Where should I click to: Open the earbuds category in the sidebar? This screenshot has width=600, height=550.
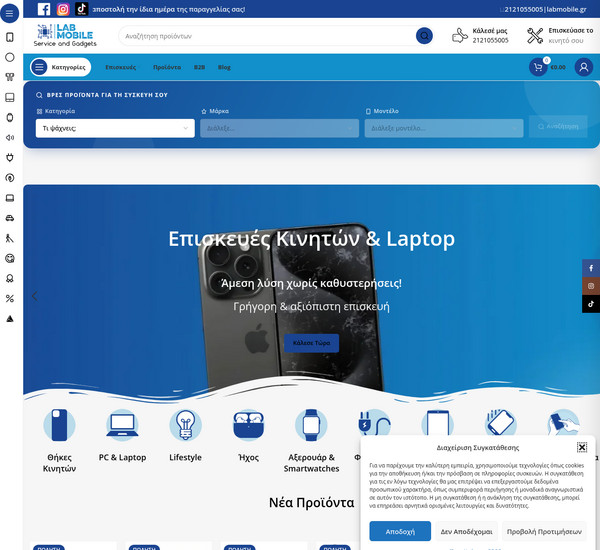(x=10, y=77)
